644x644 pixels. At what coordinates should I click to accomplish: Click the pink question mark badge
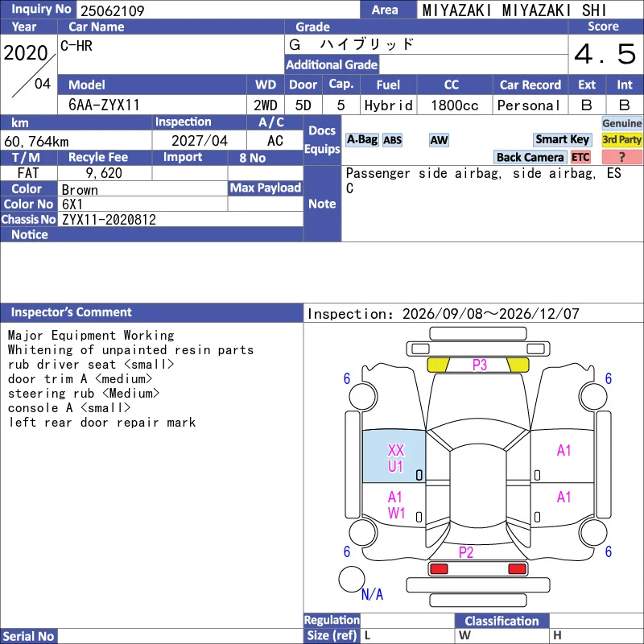tap(621, 157)
